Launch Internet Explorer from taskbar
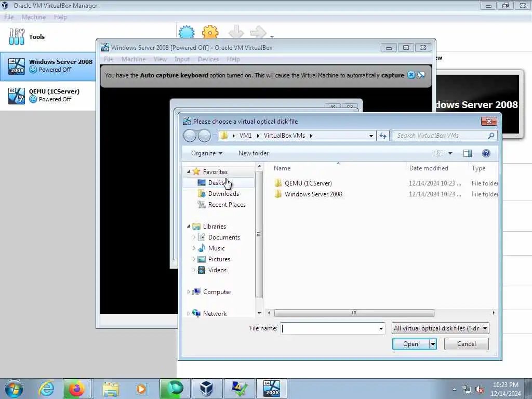 click(47, 389)
